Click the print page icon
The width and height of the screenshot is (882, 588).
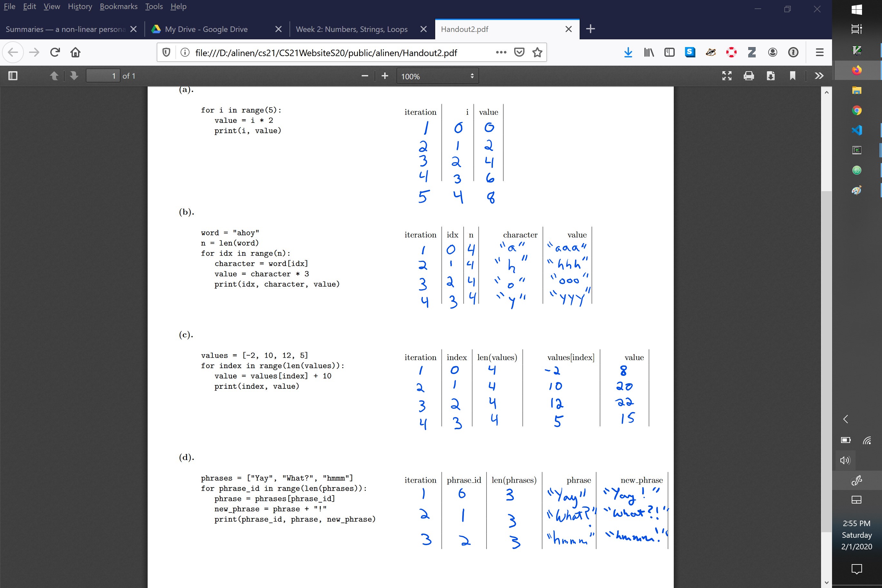click(x=748, y=76)
